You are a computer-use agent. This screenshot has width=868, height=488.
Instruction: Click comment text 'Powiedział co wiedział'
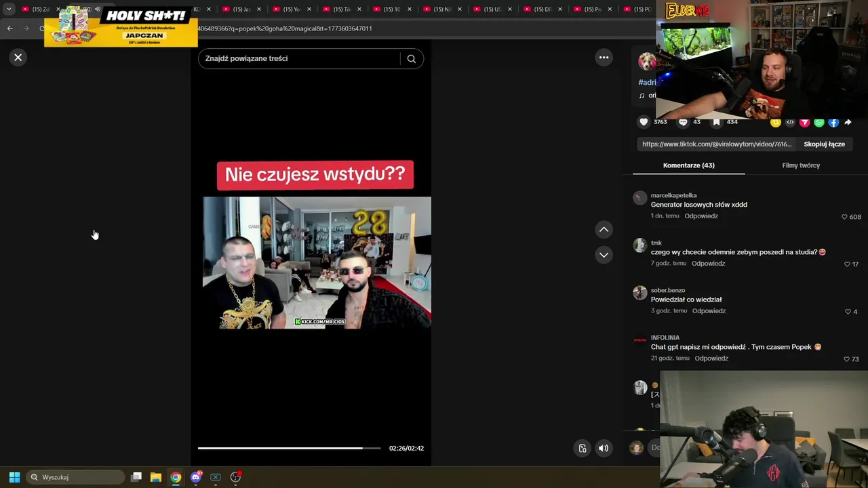point(686,300)
